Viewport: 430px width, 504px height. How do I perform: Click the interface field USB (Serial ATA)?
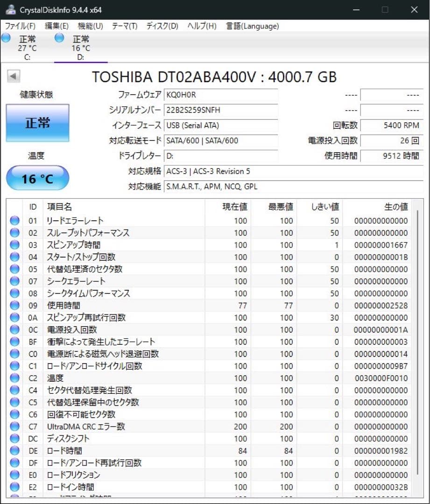coord(221,126)
